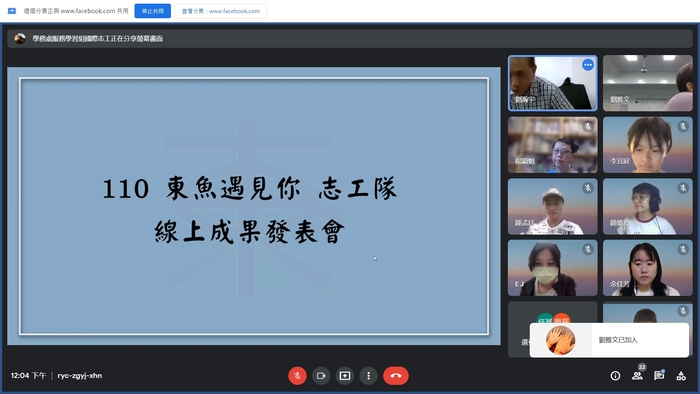Select the 李宜庭 participant video tile

pos(647,145)
